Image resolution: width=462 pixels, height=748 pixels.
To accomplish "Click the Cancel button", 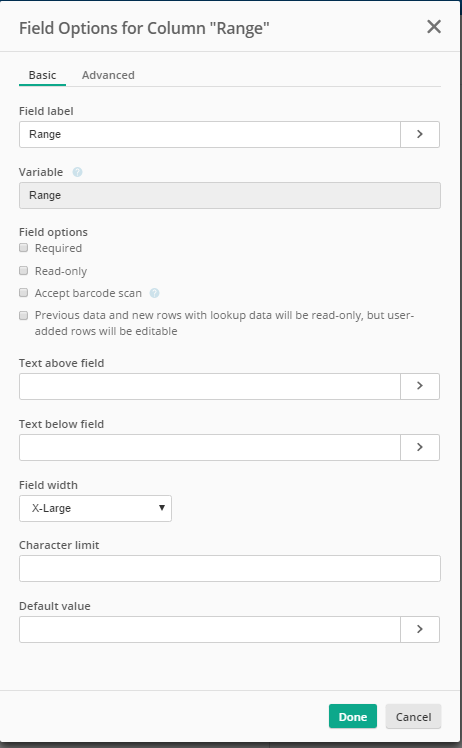I will pos(413,717).
